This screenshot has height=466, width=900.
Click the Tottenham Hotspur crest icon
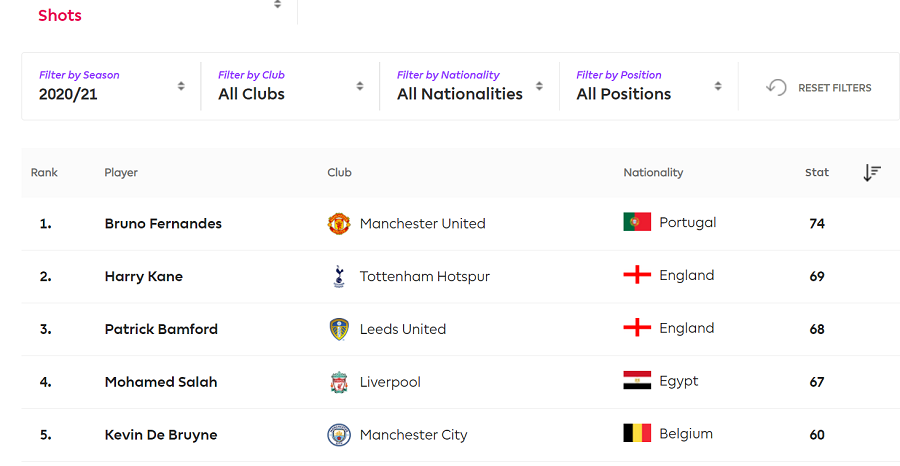pyautogui.click(x=339, y=276)
